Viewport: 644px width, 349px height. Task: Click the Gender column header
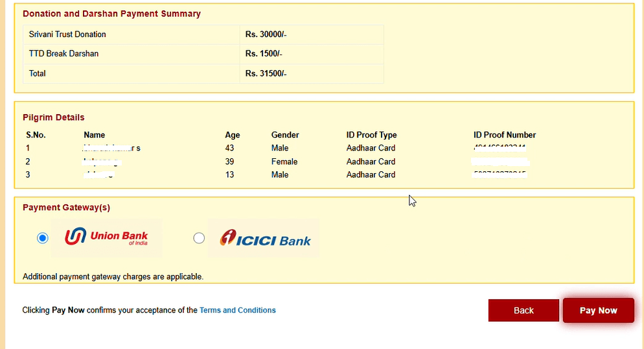285,135
